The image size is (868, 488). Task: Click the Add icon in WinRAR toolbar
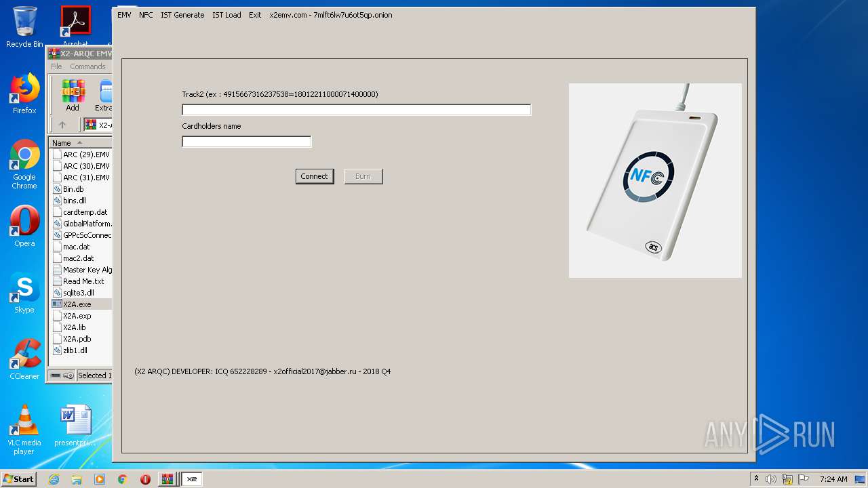73,95
